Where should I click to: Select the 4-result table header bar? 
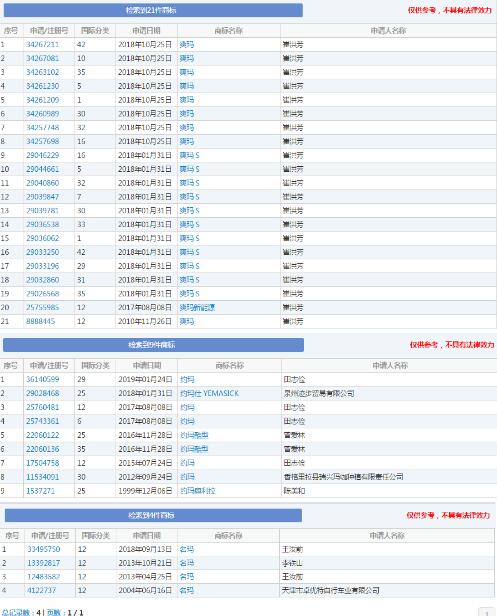153,515
